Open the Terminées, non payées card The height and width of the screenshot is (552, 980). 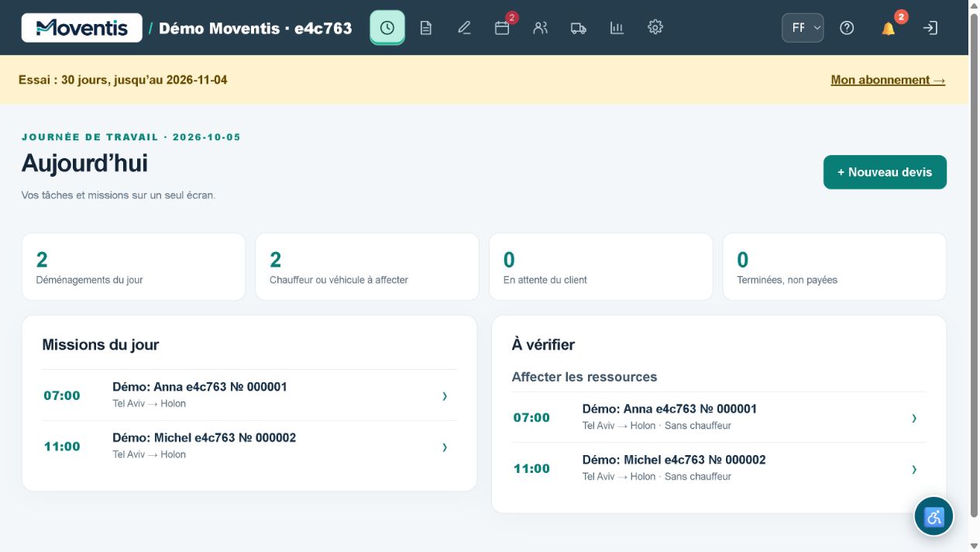[x=834, y=267]
